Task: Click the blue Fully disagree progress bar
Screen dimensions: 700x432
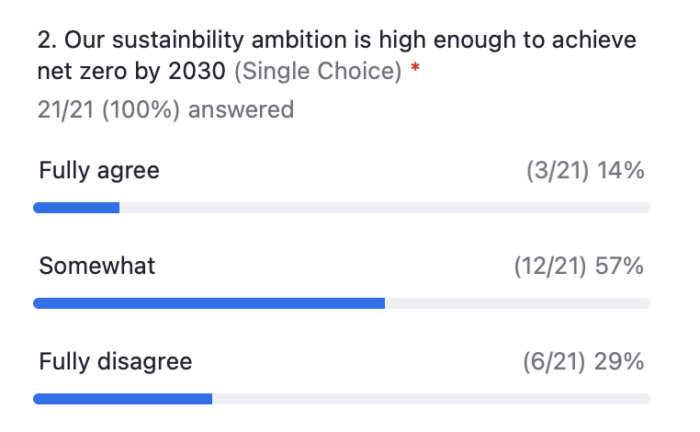Action: pos(123,399)
